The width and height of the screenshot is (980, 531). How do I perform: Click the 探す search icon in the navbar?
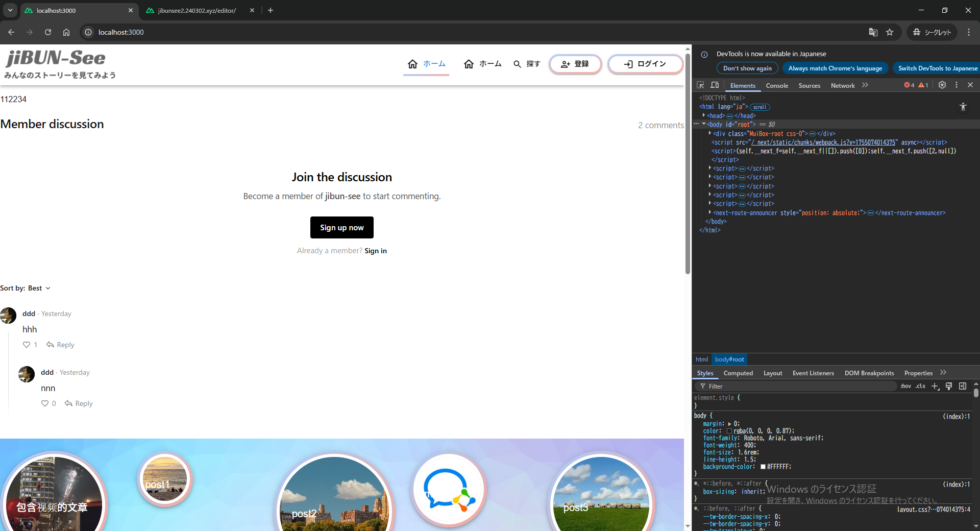517,64
